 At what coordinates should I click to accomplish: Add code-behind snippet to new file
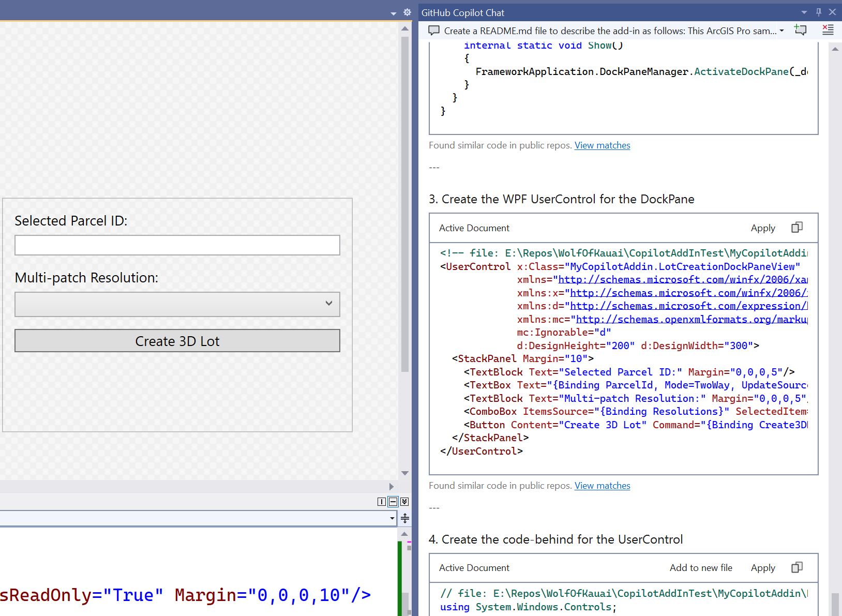pyautogui.click(x=701, y=568)
